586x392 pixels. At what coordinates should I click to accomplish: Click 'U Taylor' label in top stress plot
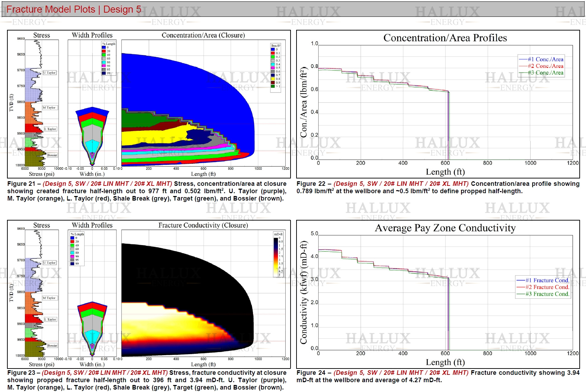tap(49, 73)
